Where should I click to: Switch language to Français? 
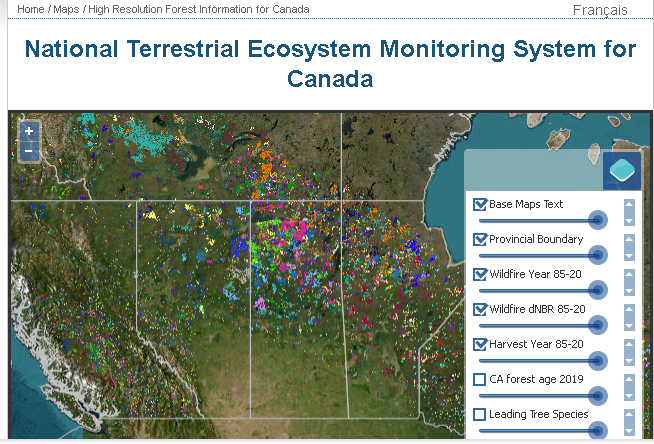click(600, 10)
